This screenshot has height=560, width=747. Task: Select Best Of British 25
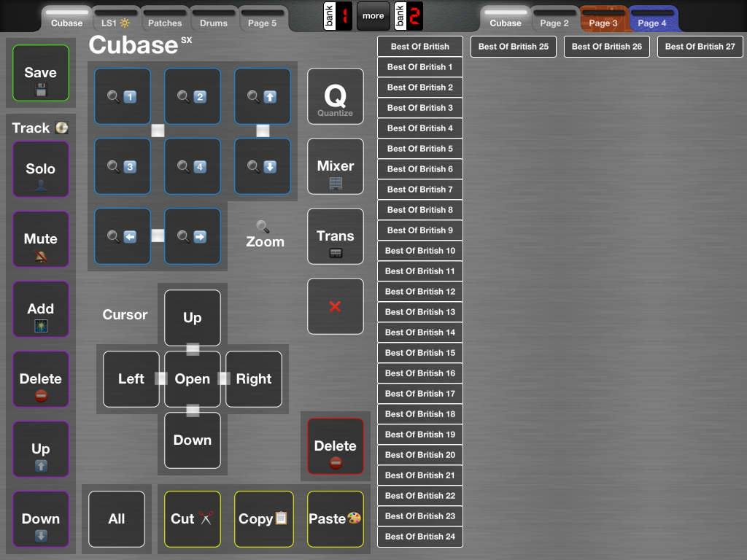514,47
